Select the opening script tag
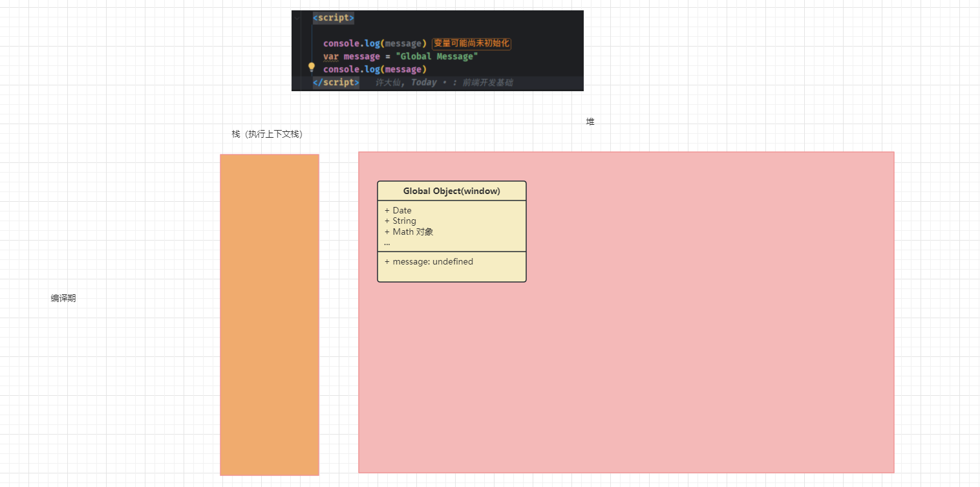This screenshot has height=487, width=980. 333,18
